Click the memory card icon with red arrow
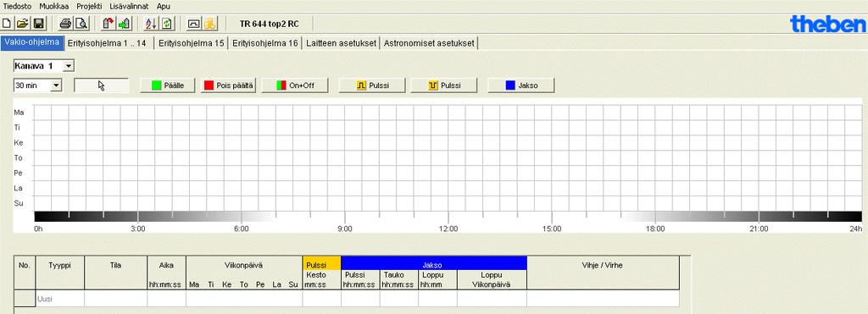868x314 pixels. coord(108,24)
